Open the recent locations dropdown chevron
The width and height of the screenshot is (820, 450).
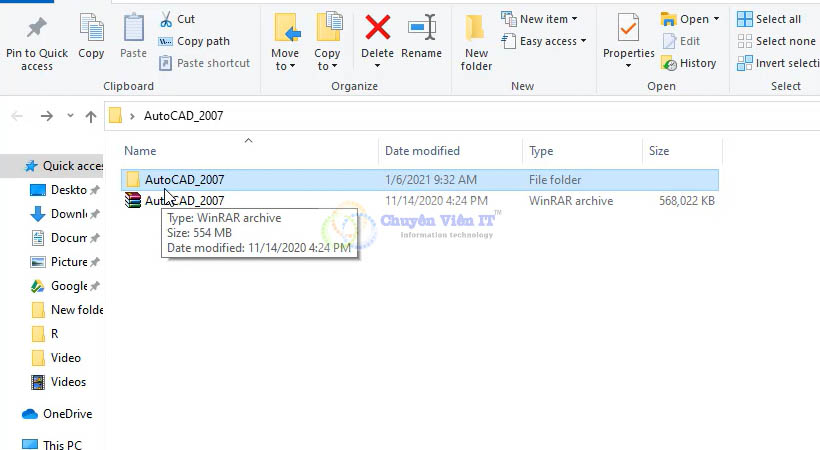click(70, 116)
